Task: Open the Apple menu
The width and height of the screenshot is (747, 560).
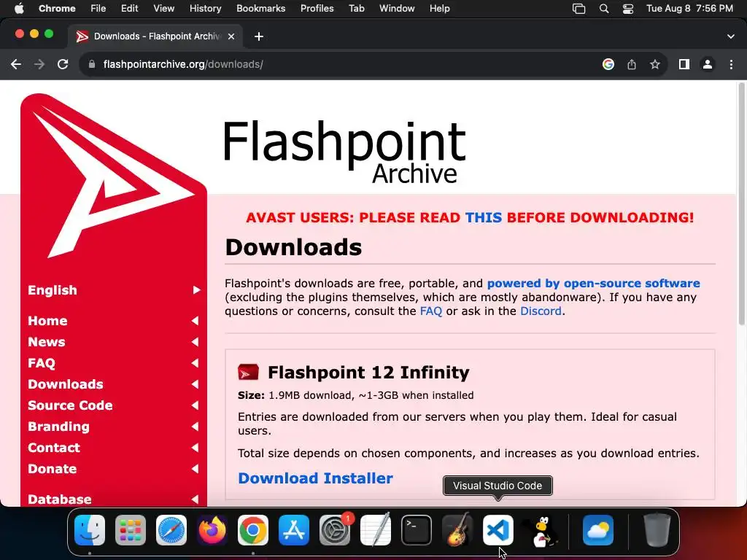Action: coord(19,9)
